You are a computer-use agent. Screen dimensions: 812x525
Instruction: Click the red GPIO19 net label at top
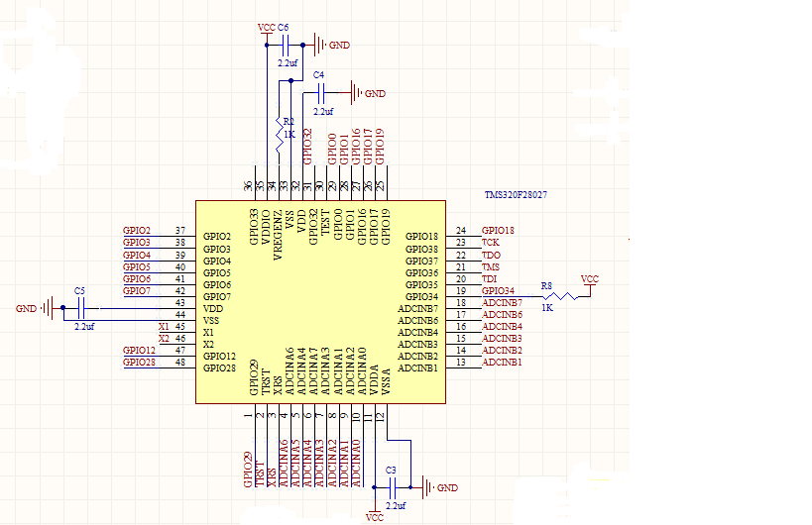380,147
